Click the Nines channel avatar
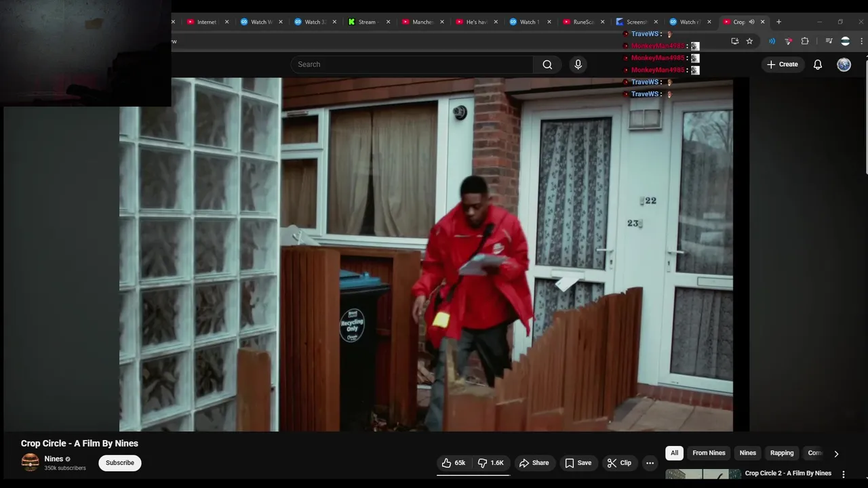This screenshot has height=488, width=868. click(30, 463)
